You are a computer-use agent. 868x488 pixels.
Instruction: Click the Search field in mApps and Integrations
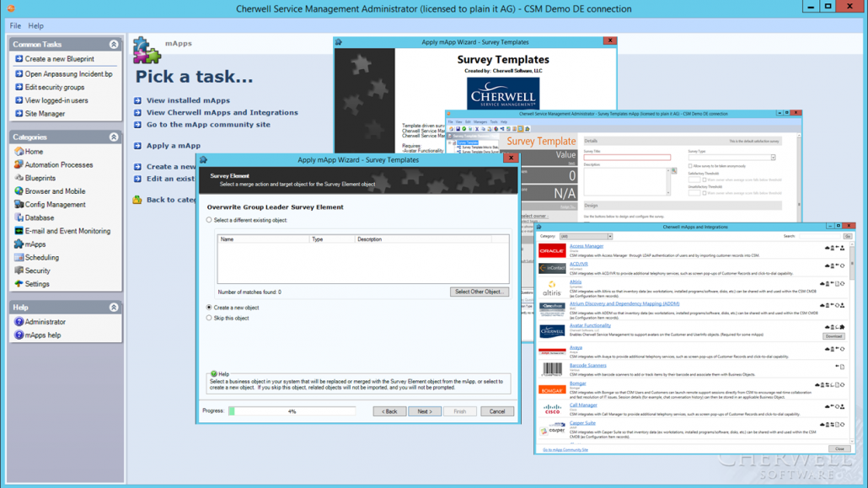point(821,237)
